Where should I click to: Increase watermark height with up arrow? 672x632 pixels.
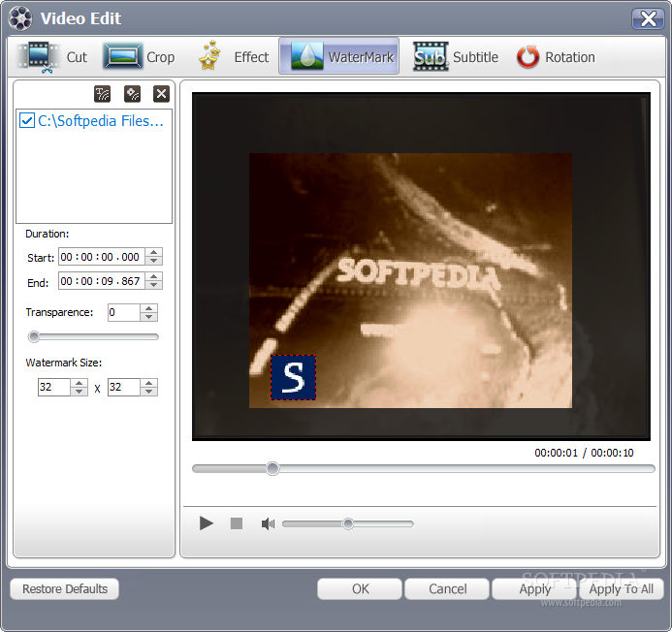click(x=148, y=383)
